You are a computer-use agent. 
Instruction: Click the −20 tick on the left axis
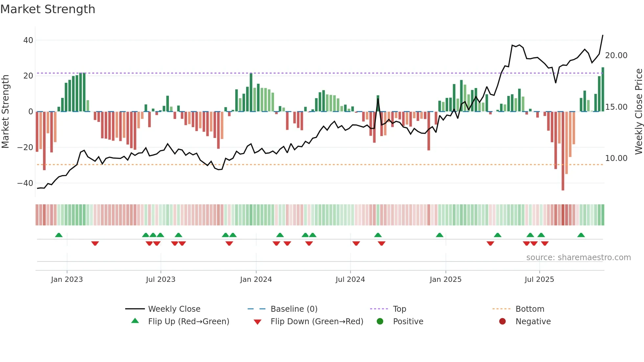25,147
